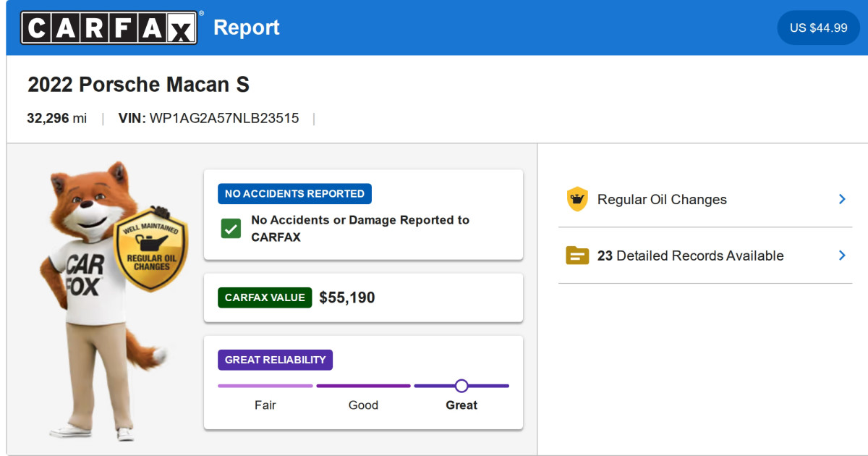Click the Report heading text
The height and width of the screenshot is (456, 868).
[247, 28]
